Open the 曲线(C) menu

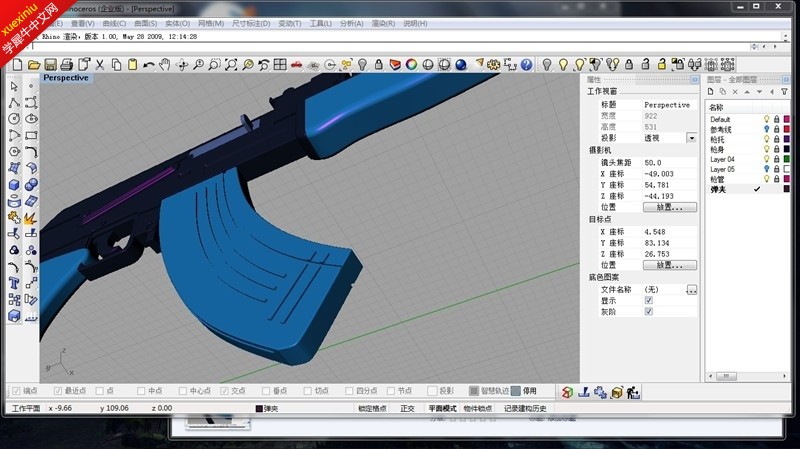coord(114,23)
